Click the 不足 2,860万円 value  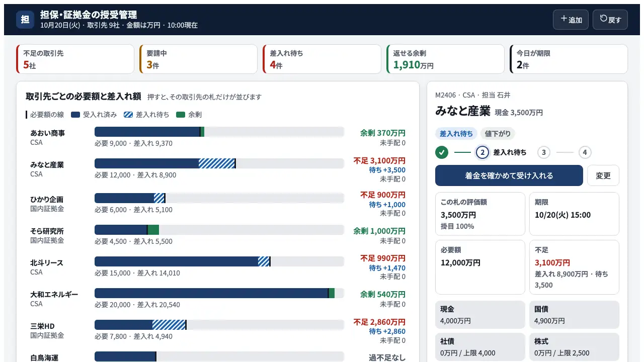pyautogui.click(x=379, y=322)
